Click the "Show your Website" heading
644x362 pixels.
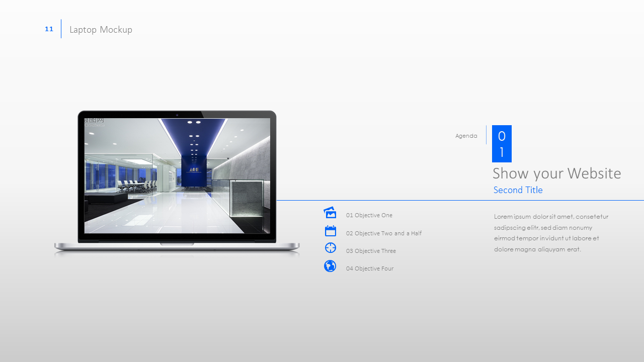tap(556, 173)
